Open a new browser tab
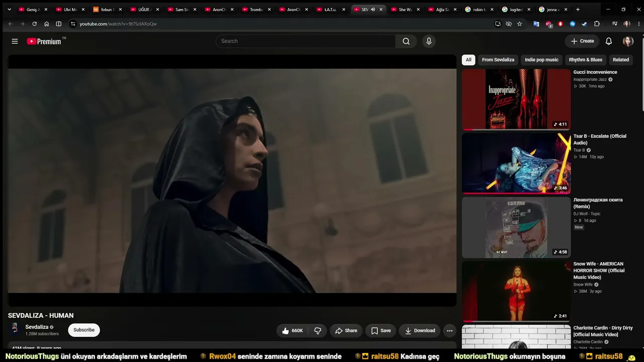644x362 pixels. tap(578, 10)
